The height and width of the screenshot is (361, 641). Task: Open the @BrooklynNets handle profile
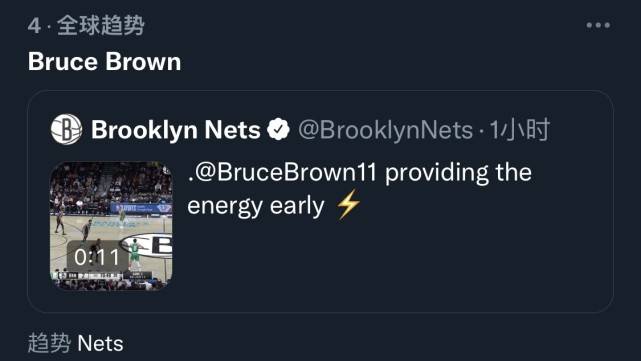[385, 130]
